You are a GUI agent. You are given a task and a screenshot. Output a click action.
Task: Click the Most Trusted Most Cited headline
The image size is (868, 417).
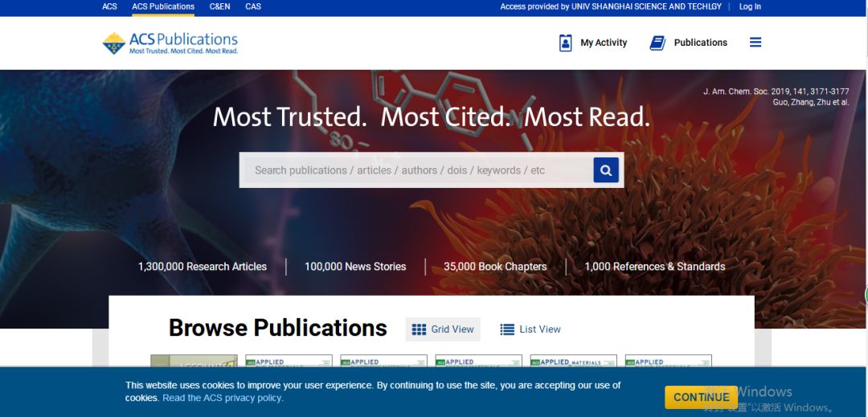point(432,117)
